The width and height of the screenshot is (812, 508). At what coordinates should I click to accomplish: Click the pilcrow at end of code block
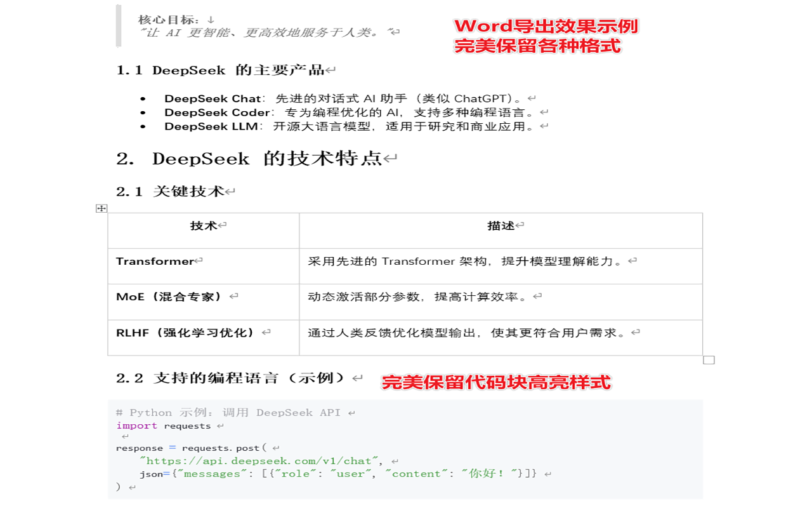(132, 486)
